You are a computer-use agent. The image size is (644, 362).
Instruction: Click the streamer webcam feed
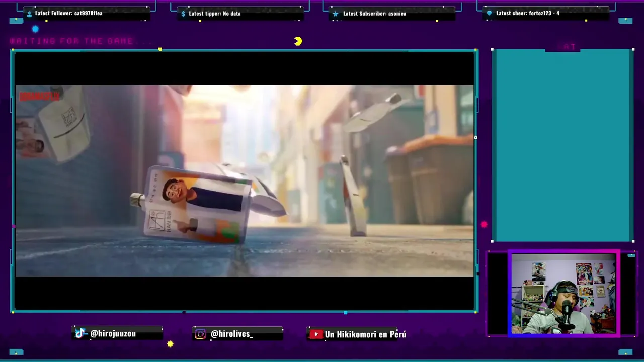tap(563, 294)
